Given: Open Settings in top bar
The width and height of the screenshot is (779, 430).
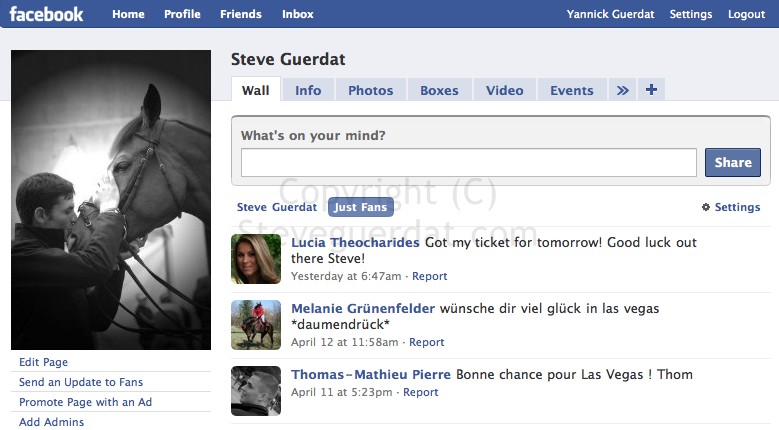Looking at the screenshot, I should pos(691,14).
